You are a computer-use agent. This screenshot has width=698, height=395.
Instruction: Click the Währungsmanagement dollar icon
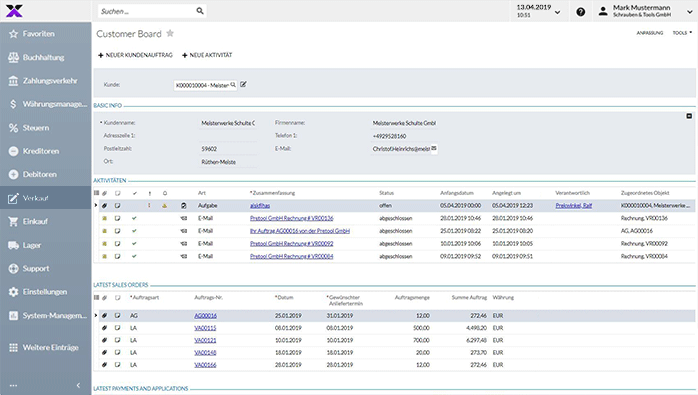click(x=13, y=104)
